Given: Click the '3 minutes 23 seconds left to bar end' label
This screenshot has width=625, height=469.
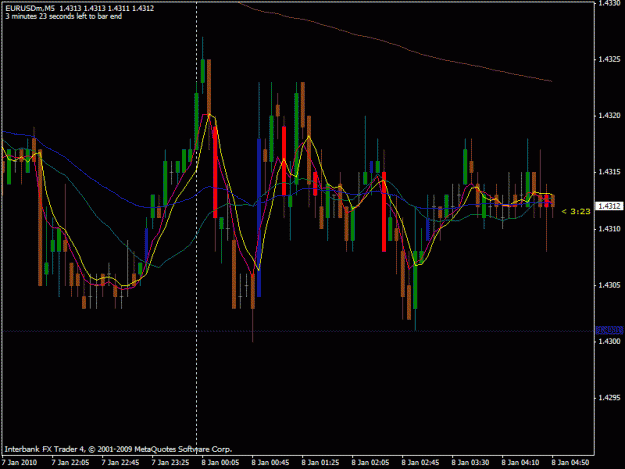Looking at the screenshot, I should tap(64, 16).
